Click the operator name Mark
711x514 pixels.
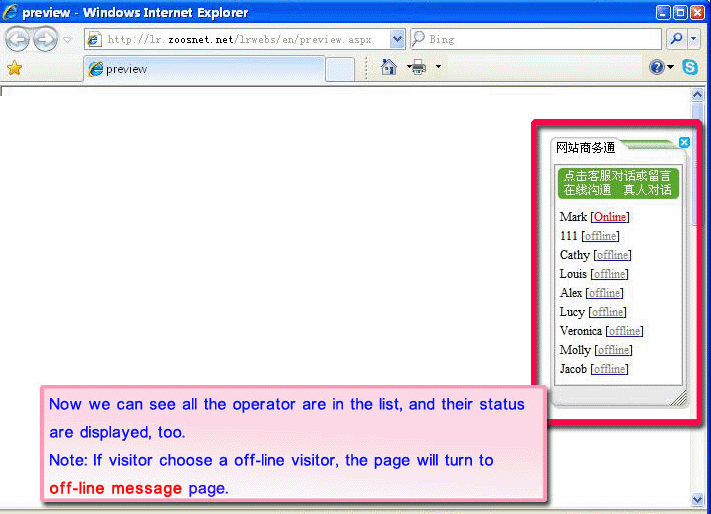(574, 217)
